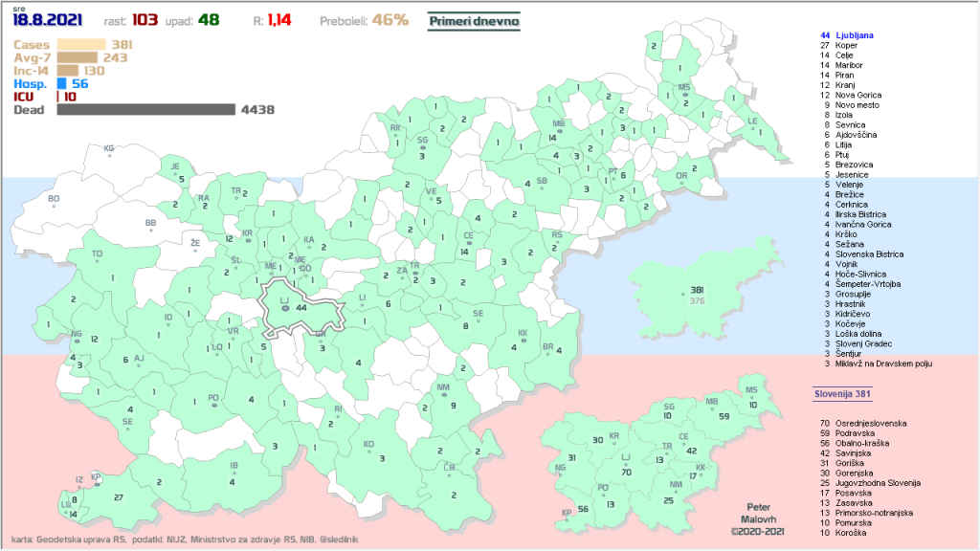The image size is (980, 551).
Task: Open the Primeri dnevno view button
Action: [474, 19]
